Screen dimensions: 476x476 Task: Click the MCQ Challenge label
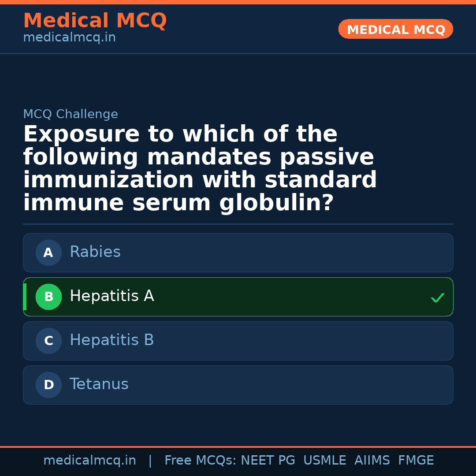71,115
